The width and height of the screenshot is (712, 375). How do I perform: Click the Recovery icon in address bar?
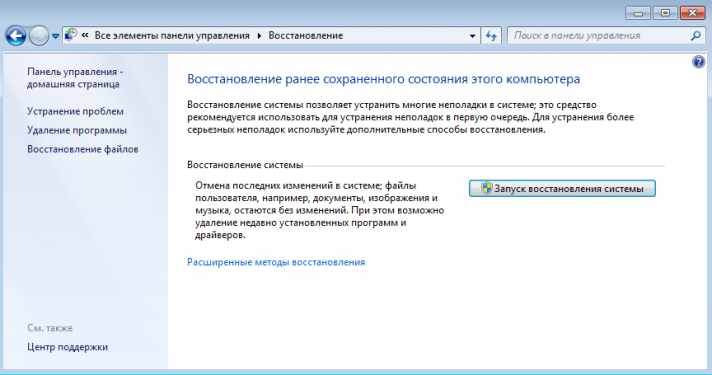click(71, 35)
